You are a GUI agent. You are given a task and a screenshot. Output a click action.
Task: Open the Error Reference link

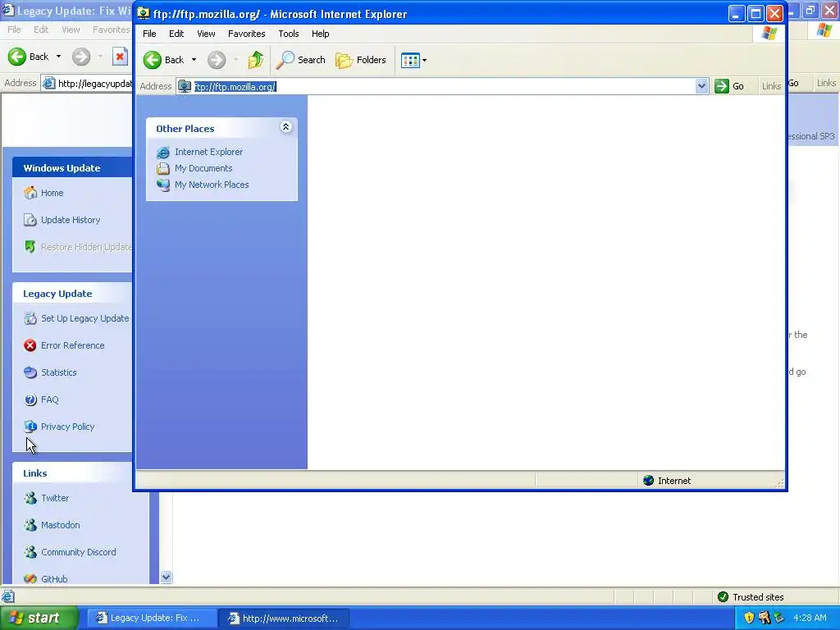[x=72, y=345]
